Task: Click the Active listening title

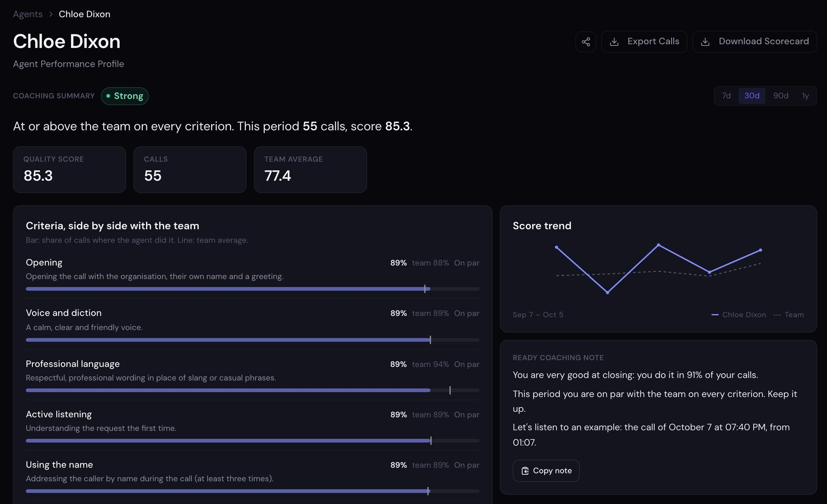Action: tap(59, 414)
